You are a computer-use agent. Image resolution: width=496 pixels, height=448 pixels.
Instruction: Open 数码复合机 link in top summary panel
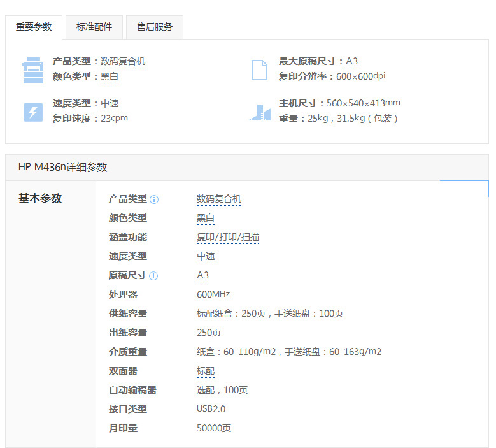[x=123, y=62]
